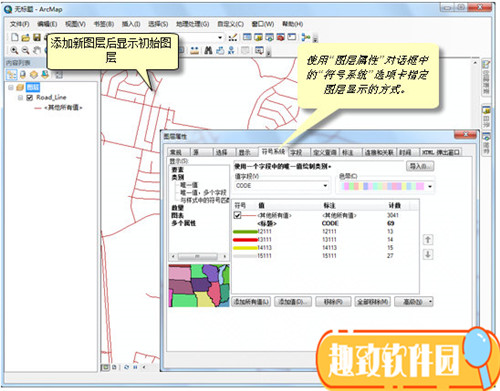Click the green line symbol for 12111
This screenshot has height=391, width=500.
[245, 231]
